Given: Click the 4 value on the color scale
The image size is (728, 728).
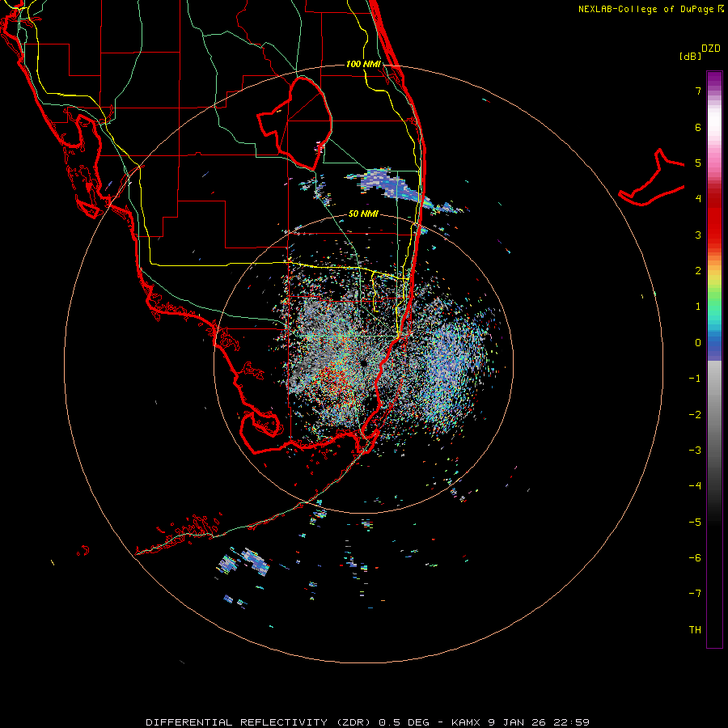Looking at the screenshot, I should click(x=698, y=199).
